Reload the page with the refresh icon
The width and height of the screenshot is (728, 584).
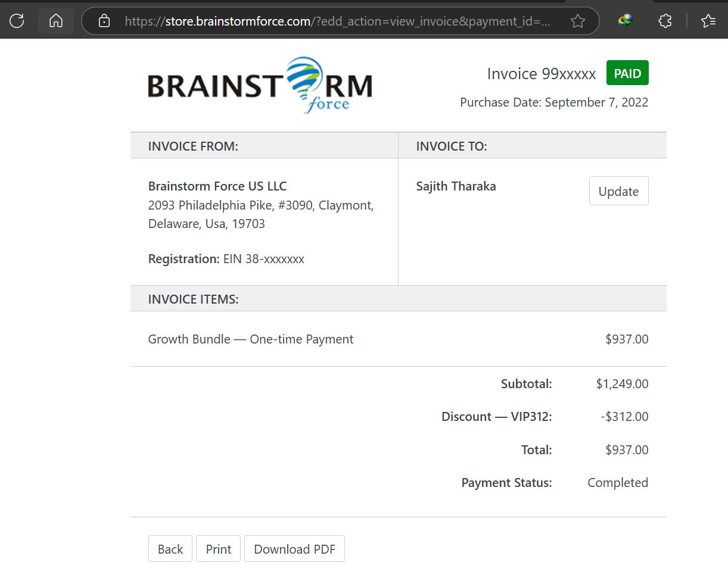[17, 21]
